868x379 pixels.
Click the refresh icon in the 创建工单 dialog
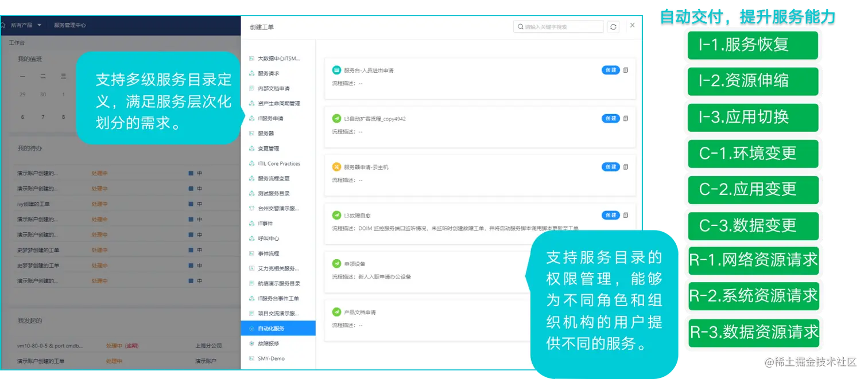(613, 26)
